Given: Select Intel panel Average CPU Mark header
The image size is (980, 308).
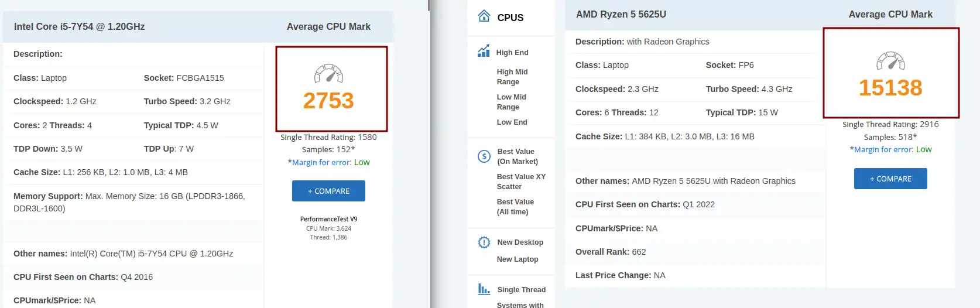Looking at the screenshot, I should click(328, 26).
